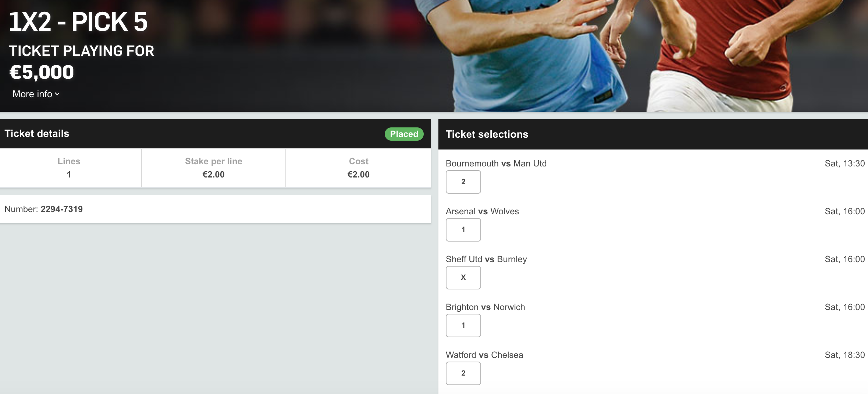868x394 pixels.
Task: Expand the More info chevron
Action: coord(57,94)
